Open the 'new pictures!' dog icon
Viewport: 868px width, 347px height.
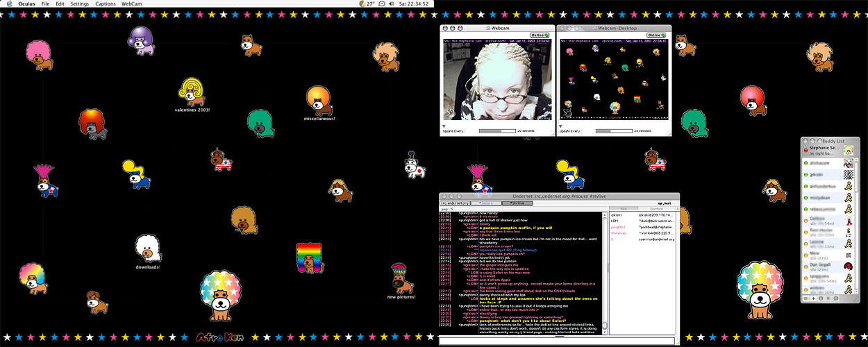coord(401,278)
